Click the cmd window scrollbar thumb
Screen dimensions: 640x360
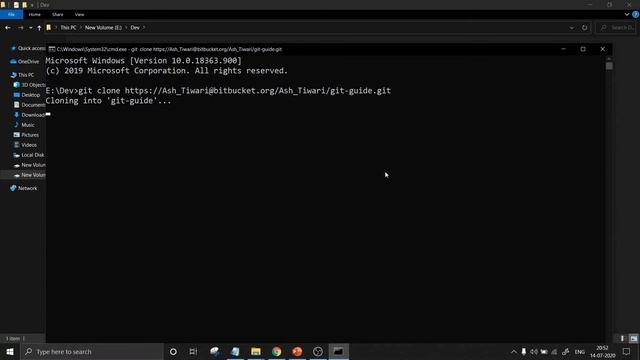609,66
